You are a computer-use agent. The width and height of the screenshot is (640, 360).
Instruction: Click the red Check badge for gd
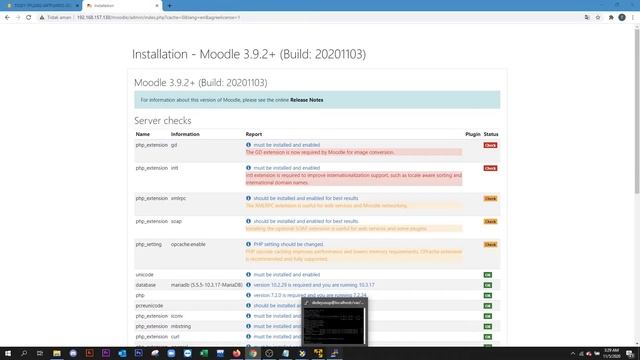point(490,145)
